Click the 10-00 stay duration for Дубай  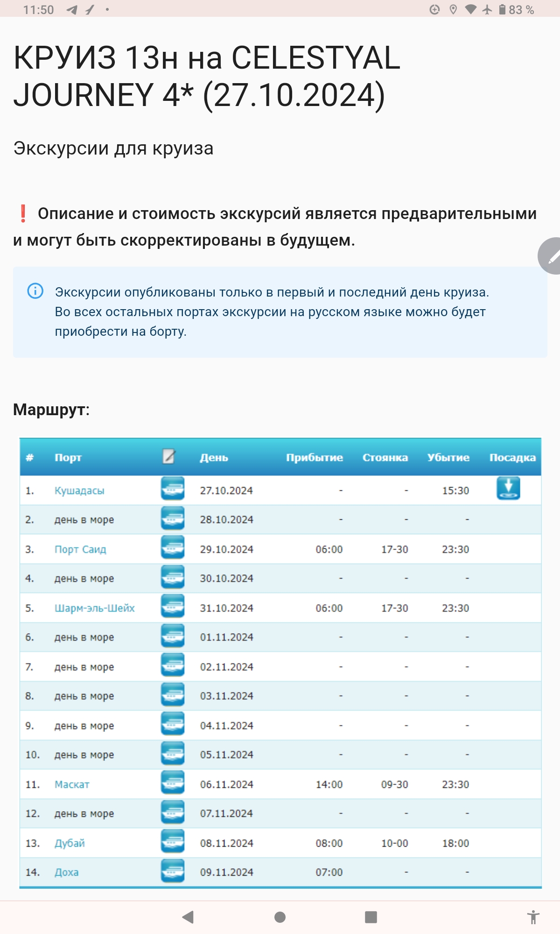pyautogui.click(x=394, y=843)
